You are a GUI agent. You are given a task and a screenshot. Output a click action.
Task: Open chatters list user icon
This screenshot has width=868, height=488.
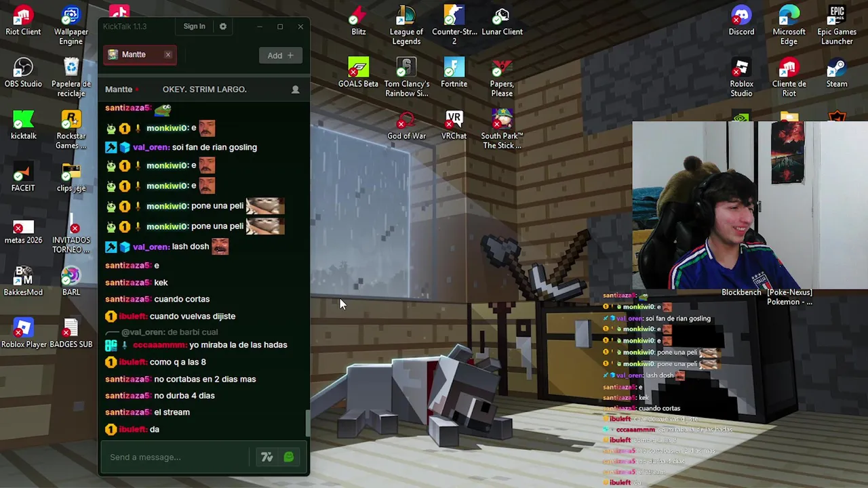pos(295,89)
